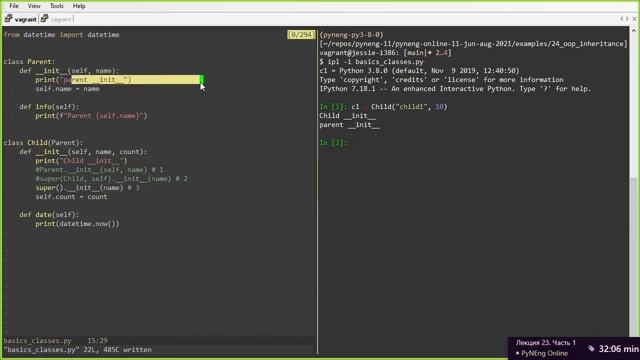Click the 0/294 search counter badge
Image resolution: width=640 pixels, height=360 pixels.
[301, 35]
